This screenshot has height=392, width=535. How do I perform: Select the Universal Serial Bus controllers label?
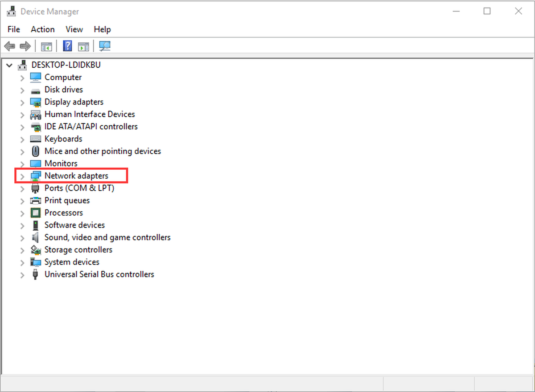pyautogui.click(x=99, y=274)
